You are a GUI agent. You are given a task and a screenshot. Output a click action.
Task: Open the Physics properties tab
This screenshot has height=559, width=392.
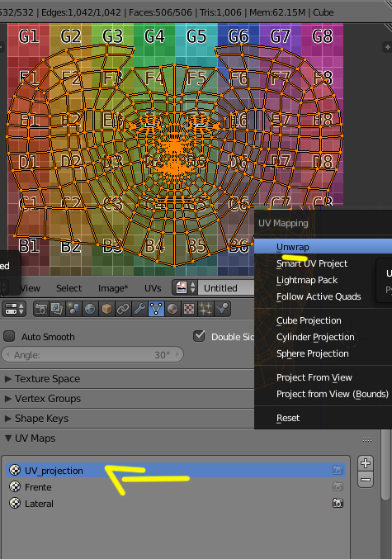222,309
